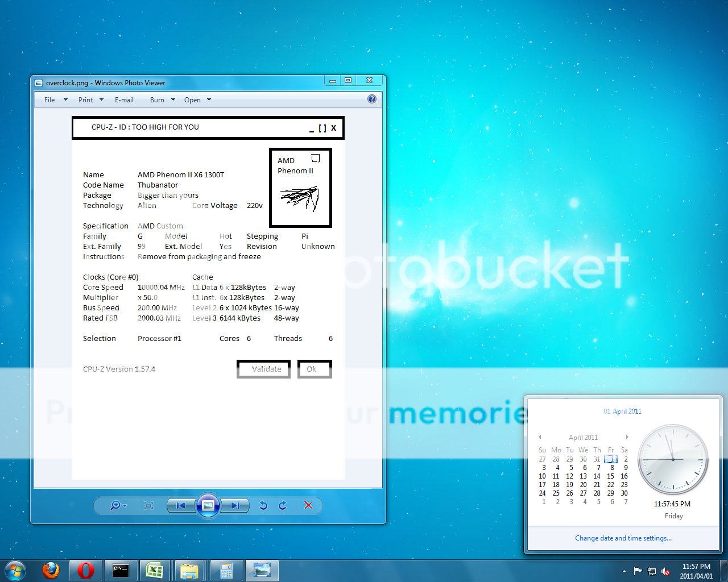
Task: Open Photo Viewer help question mark
Action: pos(372,99)
